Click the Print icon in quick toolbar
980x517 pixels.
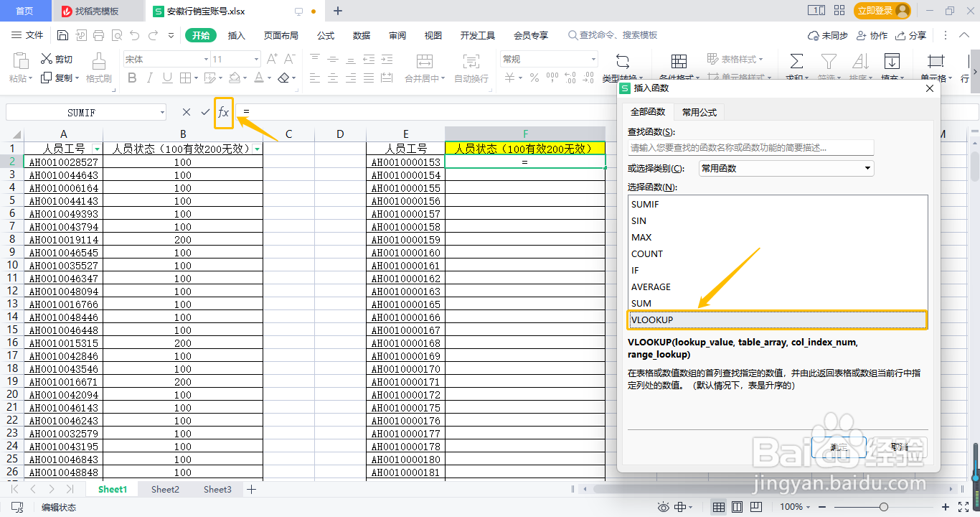tap(99, 35)
